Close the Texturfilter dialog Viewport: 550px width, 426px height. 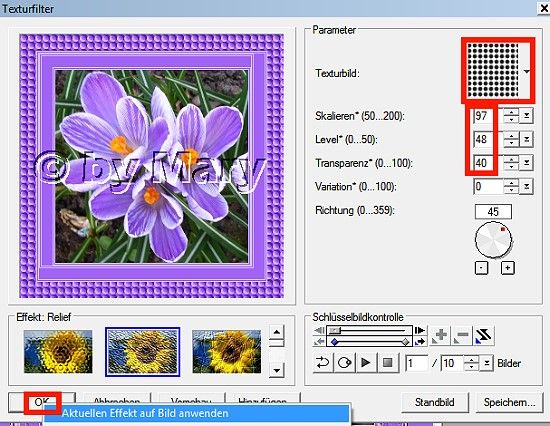point(544,8)
